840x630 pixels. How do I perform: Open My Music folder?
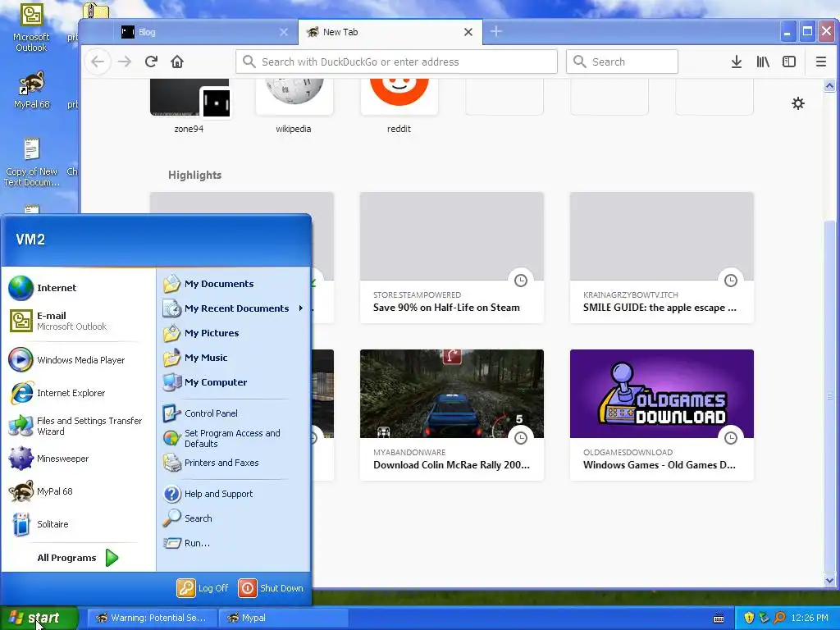(x=234, y=358)
